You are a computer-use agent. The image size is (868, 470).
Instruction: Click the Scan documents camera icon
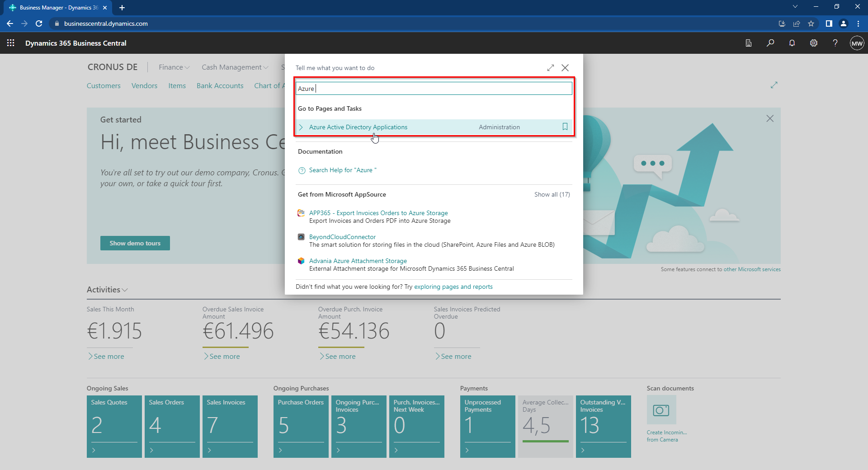(661, 410)
